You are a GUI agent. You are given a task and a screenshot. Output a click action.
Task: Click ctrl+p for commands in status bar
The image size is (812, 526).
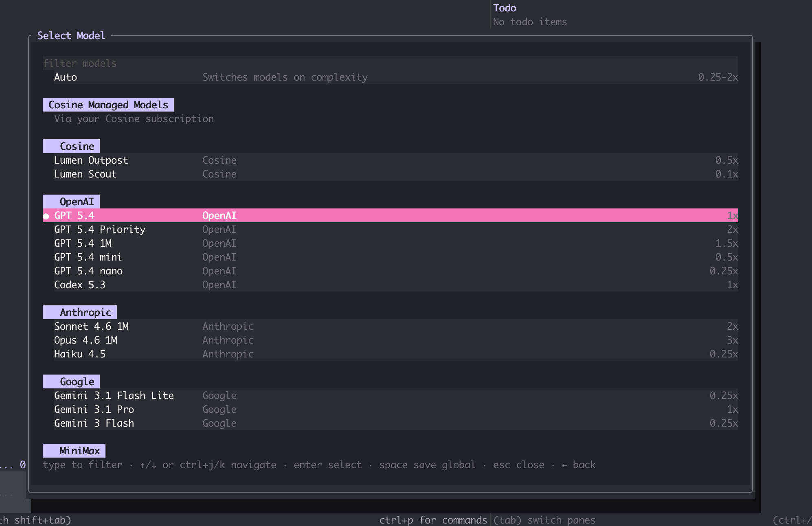(433, 520)
